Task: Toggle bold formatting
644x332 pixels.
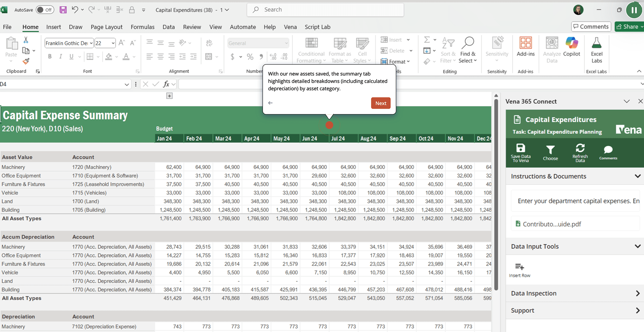Action: [x=49, y=56]
